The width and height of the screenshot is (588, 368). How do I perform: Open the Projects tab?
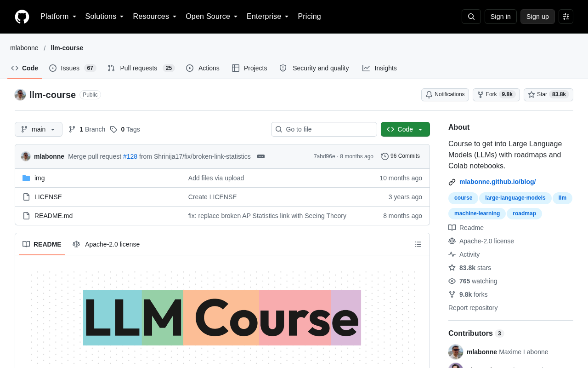pyautogui.click(x=249, y=68)
